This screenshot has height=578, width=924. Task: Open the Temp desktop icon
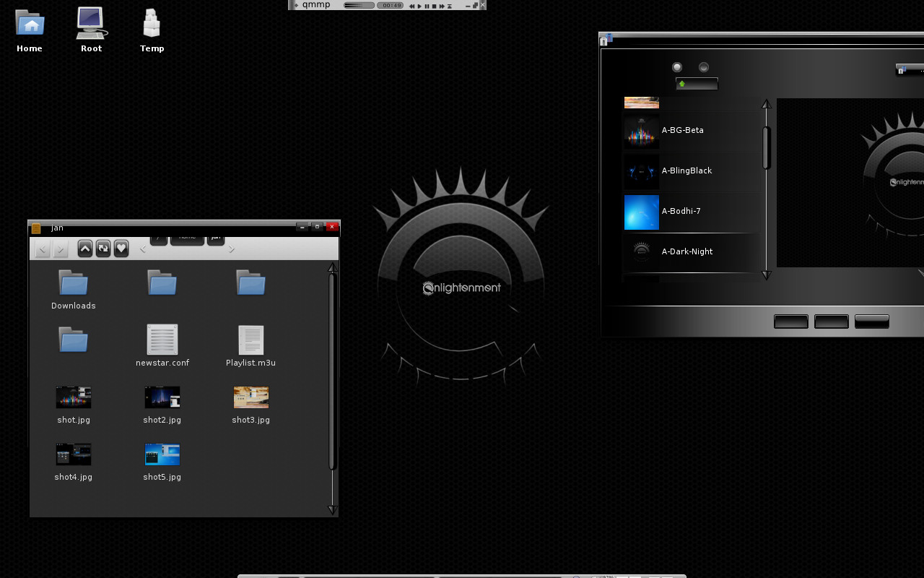pos(152,24)
